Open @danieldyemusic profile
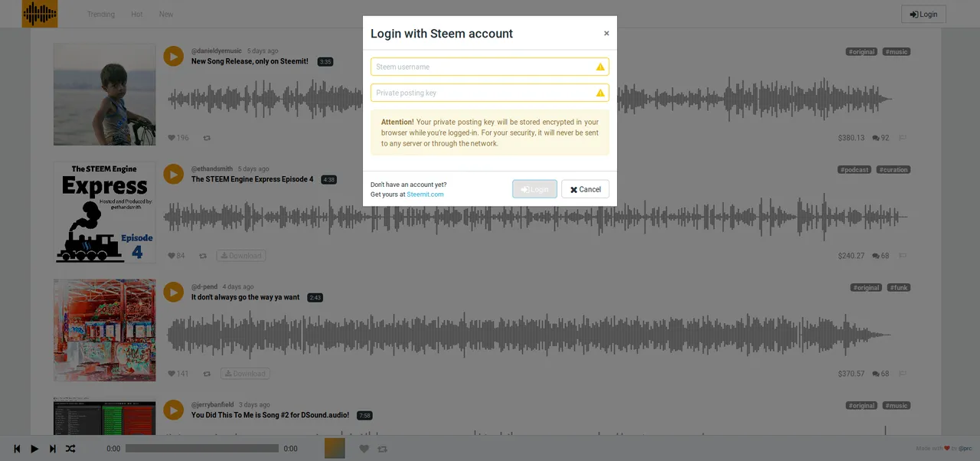This screenshot has height=461, width=980. 217,51
